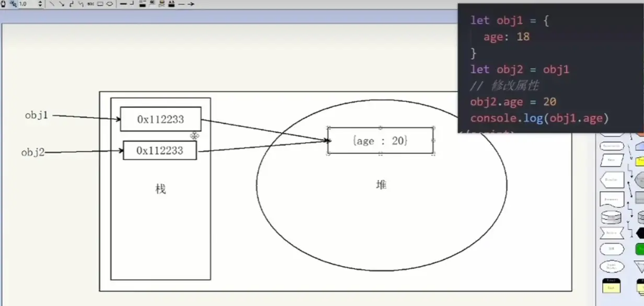
Task: Click the 'obj2.age = 20' code line
Action: point(513,102)
